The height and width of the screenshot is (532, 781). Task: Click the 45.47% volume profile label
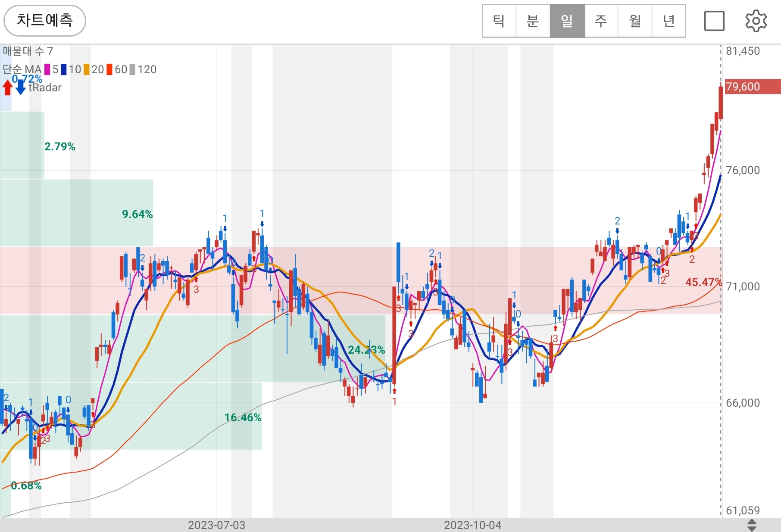[x=703, y=282]
